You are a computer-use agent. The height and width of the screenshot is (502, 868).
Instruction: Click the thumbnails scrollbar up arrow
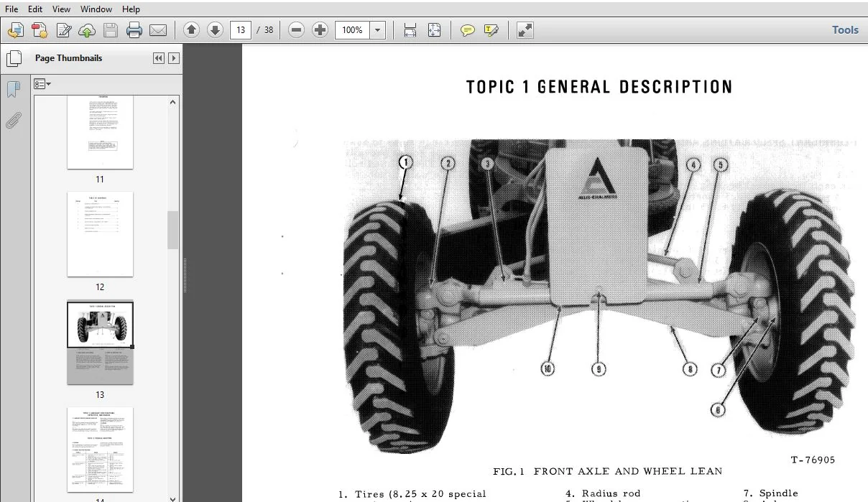173,101
